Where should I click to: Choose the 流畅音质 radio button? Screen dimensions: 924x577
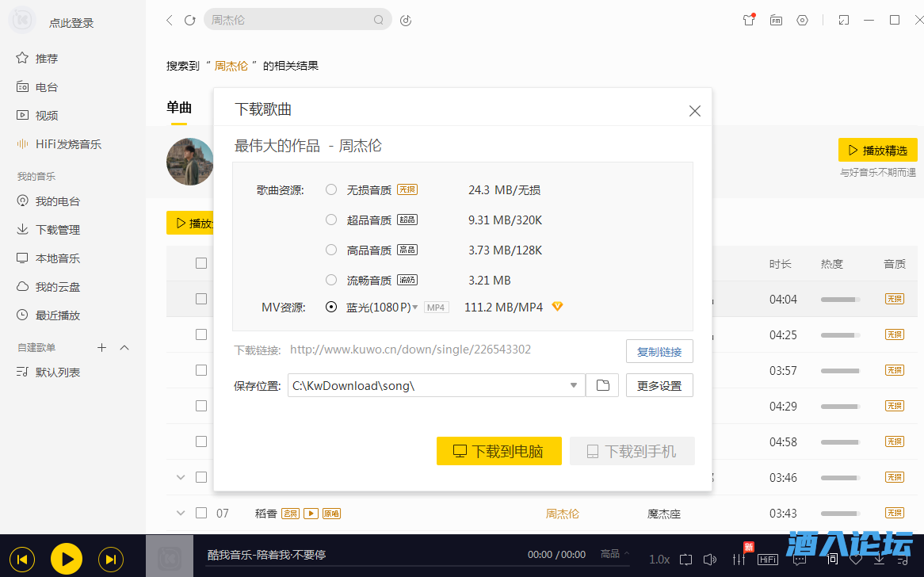pos(331,280)
